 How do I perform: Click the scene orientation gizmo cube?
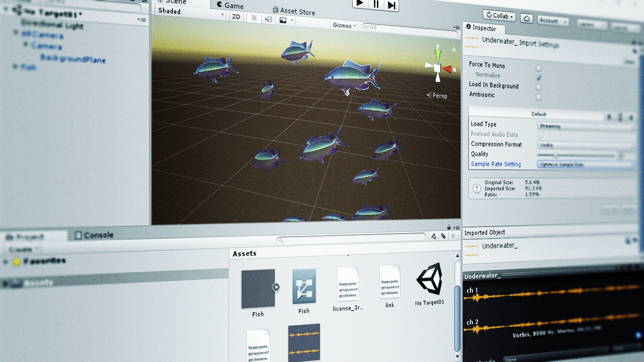[438, 67]
